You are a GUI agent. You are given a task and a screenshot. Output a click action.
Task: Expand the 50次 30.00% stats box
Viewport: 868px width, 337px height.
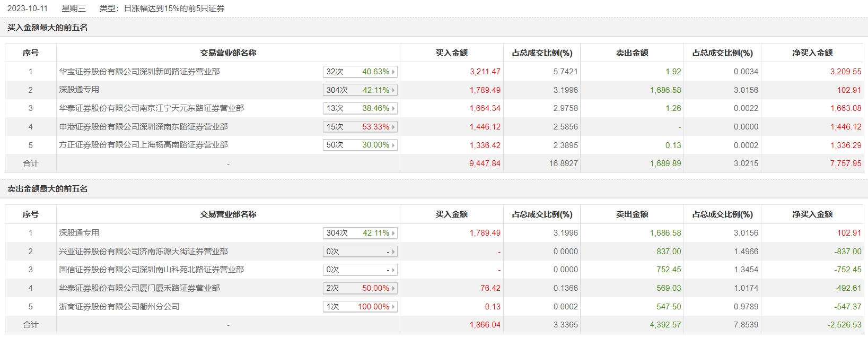pos(360,145)
